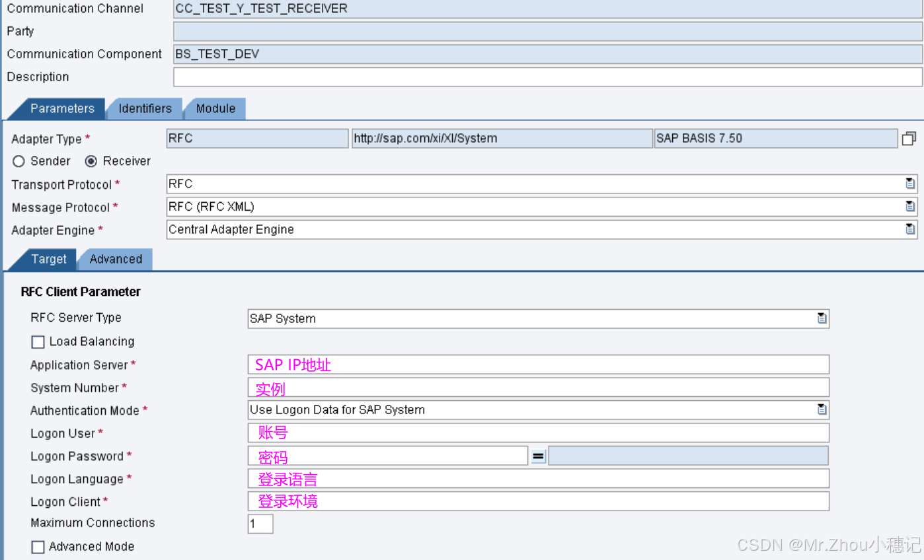
Task: Switch to the Module tab
Action: pos(214,108)
